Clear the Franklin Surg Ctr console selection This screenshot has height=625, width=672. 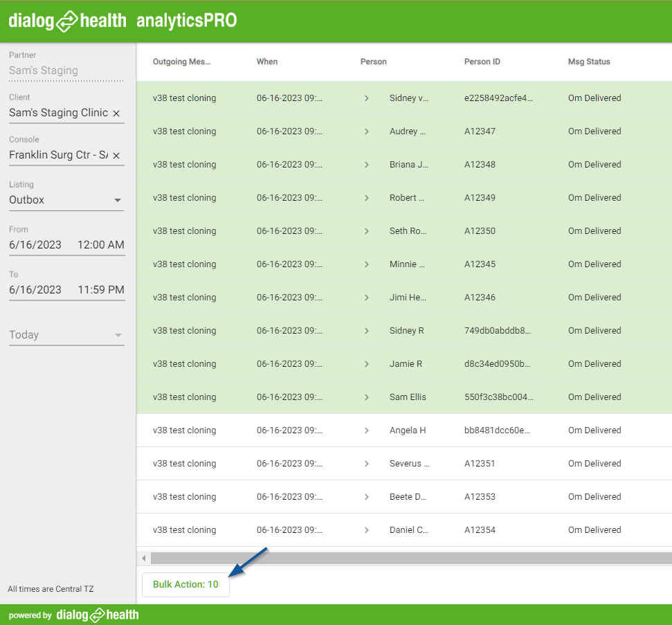[x=116, y=155]
